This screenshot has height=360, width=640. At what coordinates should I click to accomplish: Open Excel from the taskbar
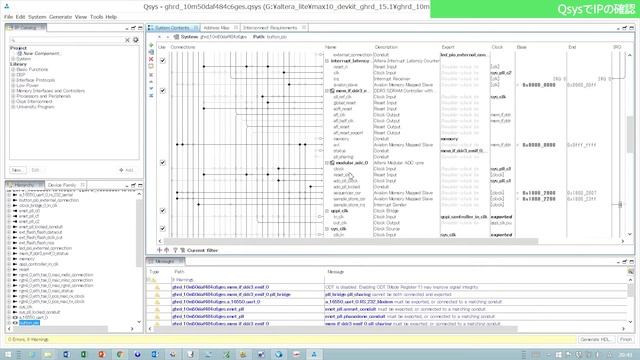[84, 354]
